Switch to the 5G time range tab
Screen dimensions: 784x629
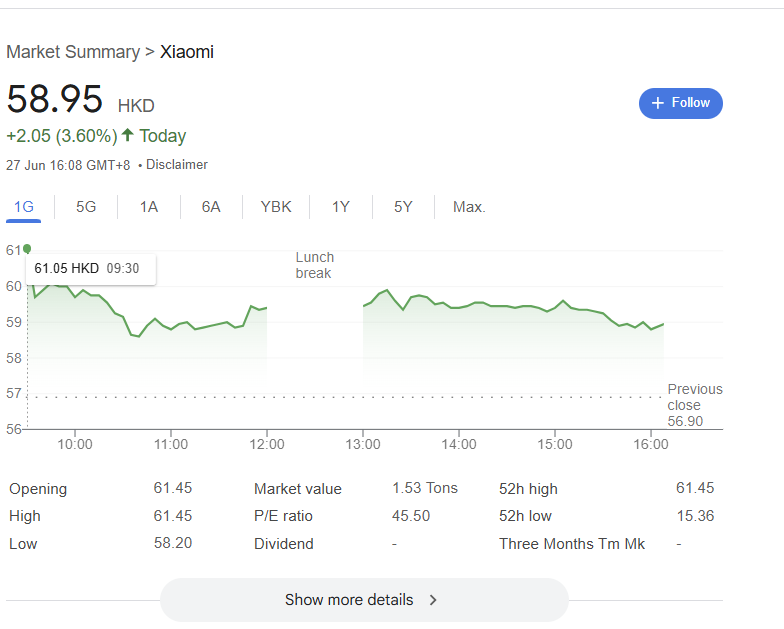[x=86, y=207]
